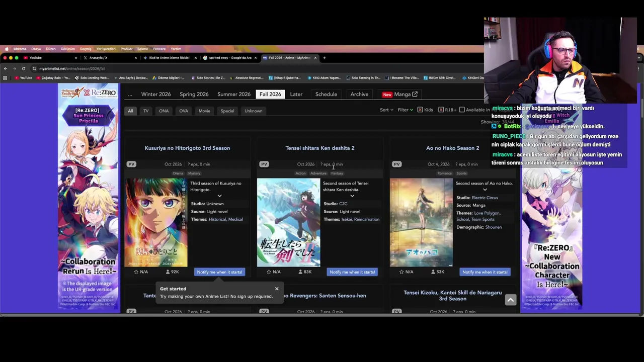Open the Yer İşaretleri menu
This screenshot has width=644, height=362.
pyautogui.click(x=106, y=49)
